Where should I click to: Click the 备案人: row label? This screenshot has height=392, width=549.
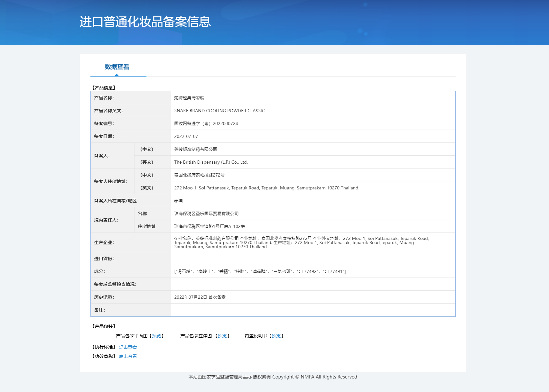click(x=102, y=156)
